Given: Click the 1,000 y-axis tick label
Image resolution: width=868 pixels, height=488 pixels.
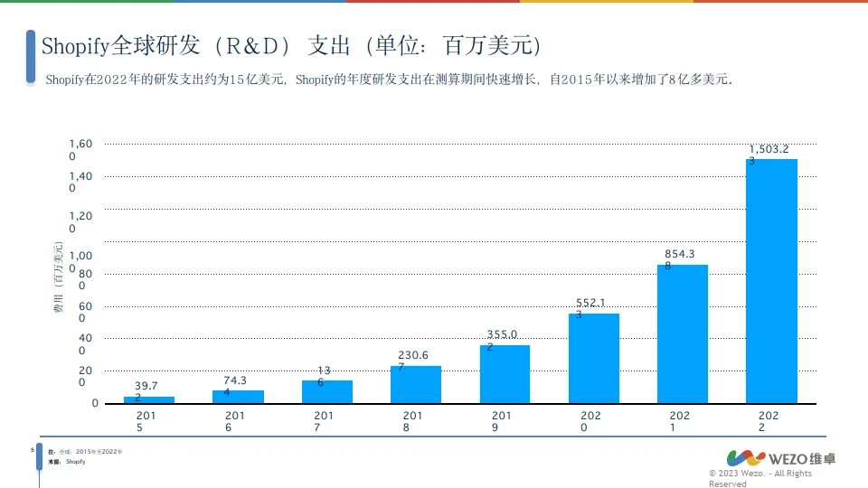Looking at the screenshot, I should click(80, 262).
